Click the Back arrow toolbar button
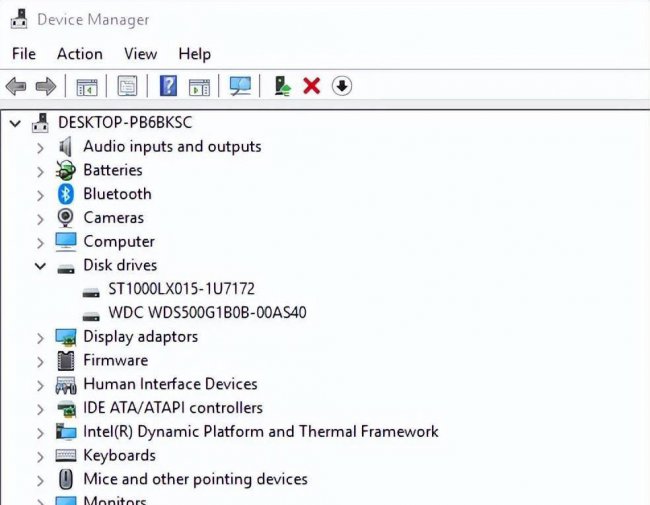 pos(16,86)
